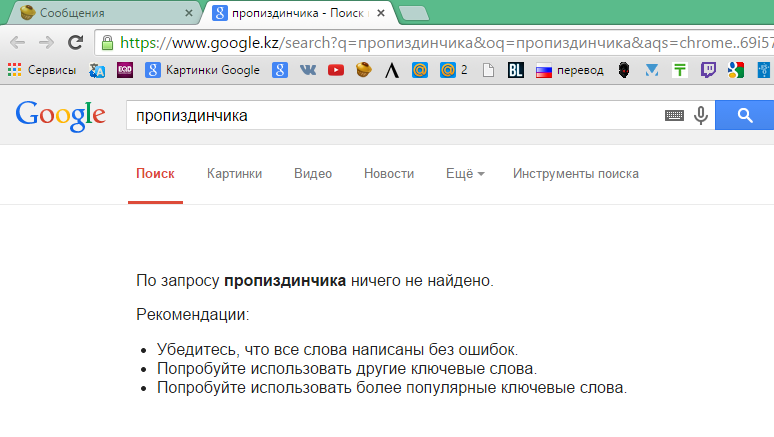
Task: Switch to the Картинки tab
Action: click(234, 174)
